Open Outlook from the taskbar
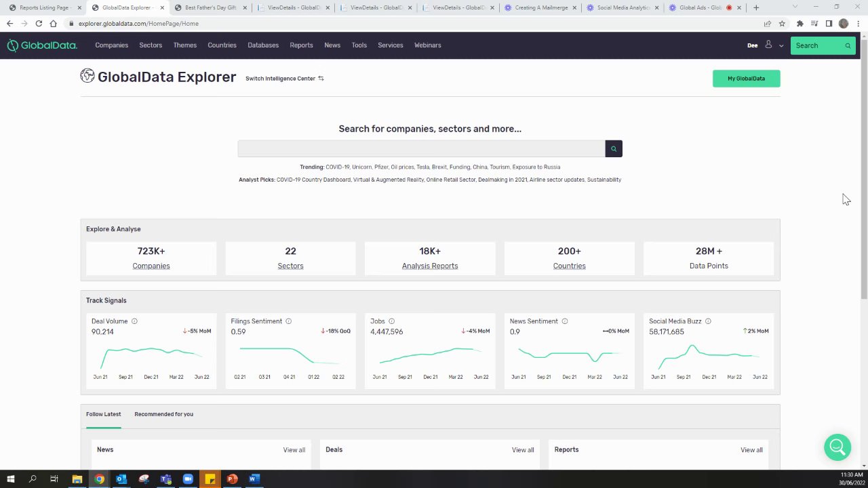The image size is (868, 488). coord(121,479)
